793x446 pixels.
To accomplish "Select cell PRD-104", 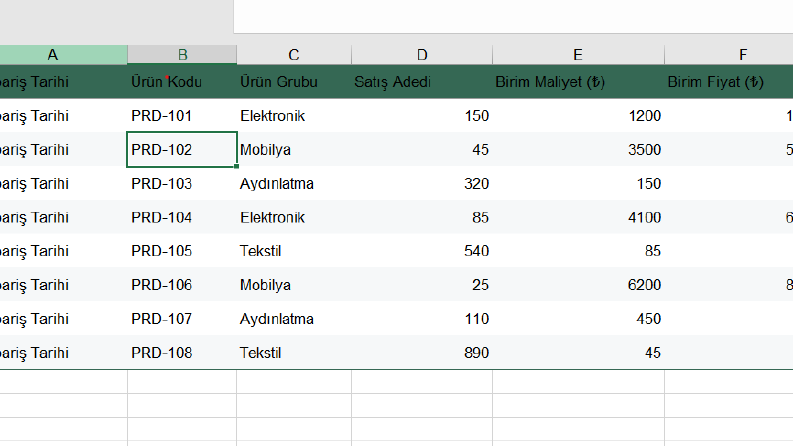I will [182, 217].
